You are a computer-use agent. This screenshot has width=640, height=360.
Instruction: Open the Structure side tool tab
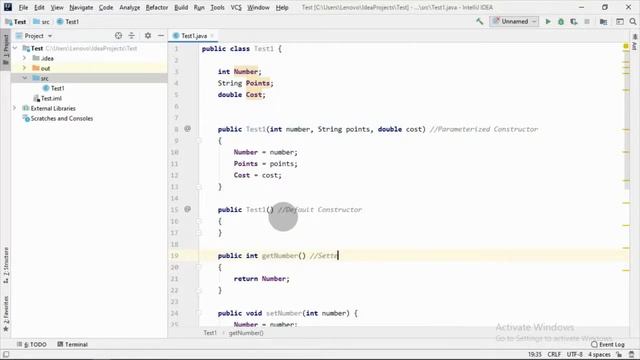6,265
